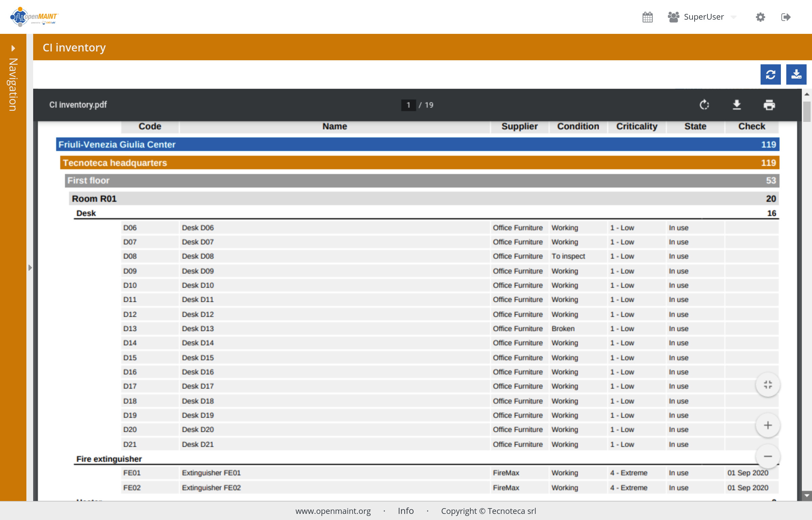The image size is (812, 520).
Task: Click the Info link in footer
Action: pyautogui.click(x=406, y=511)
